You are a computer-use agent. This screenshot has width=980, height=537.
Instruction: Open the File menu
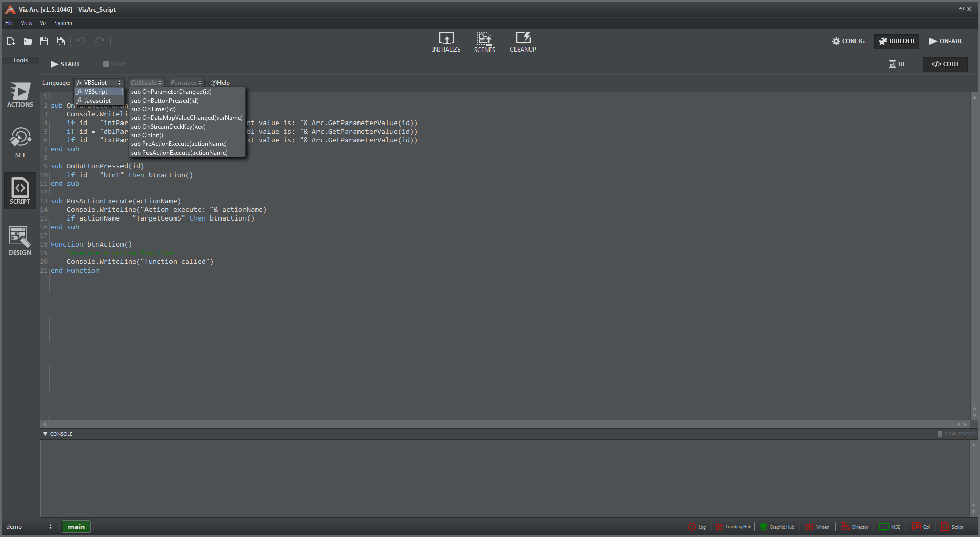pos(9,23)
